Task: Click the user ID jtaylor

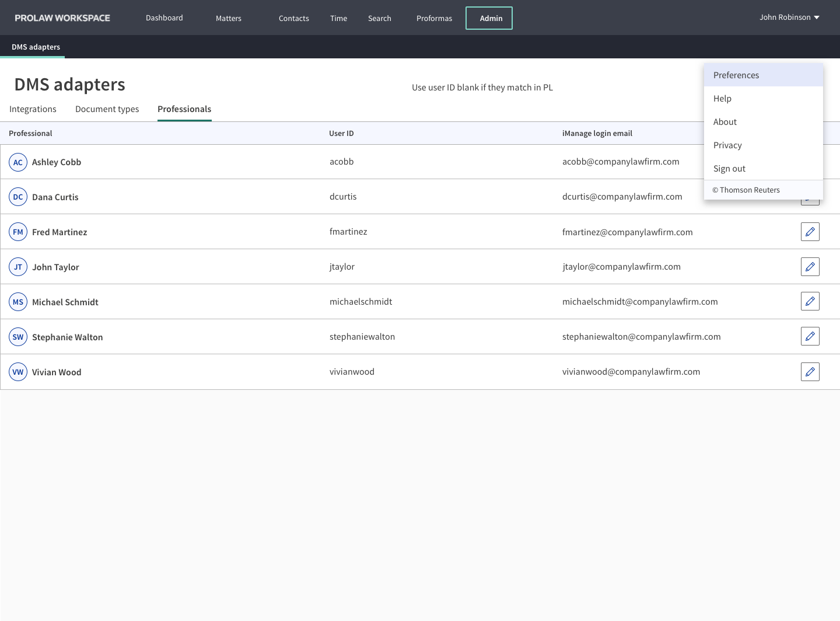Action: 342,267
